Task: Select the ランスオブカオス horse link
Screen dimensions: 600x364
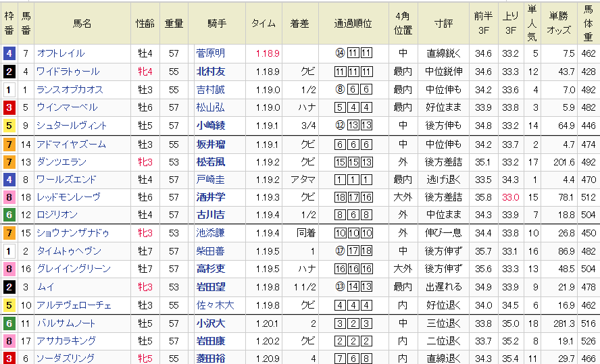Action: pyautogui.click(x=70, y=90)
